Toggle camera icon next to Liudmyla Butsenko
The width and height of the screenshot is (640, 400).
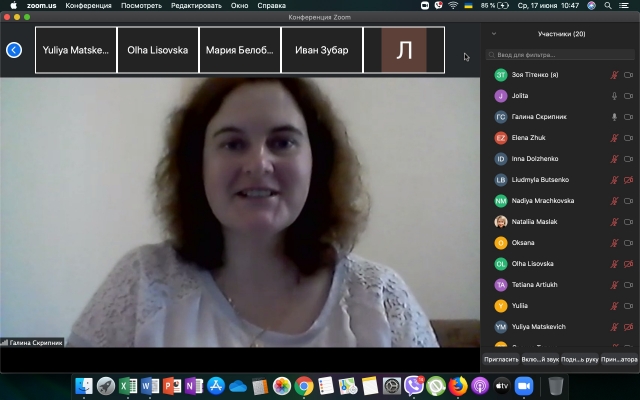(x=629, y=180)
